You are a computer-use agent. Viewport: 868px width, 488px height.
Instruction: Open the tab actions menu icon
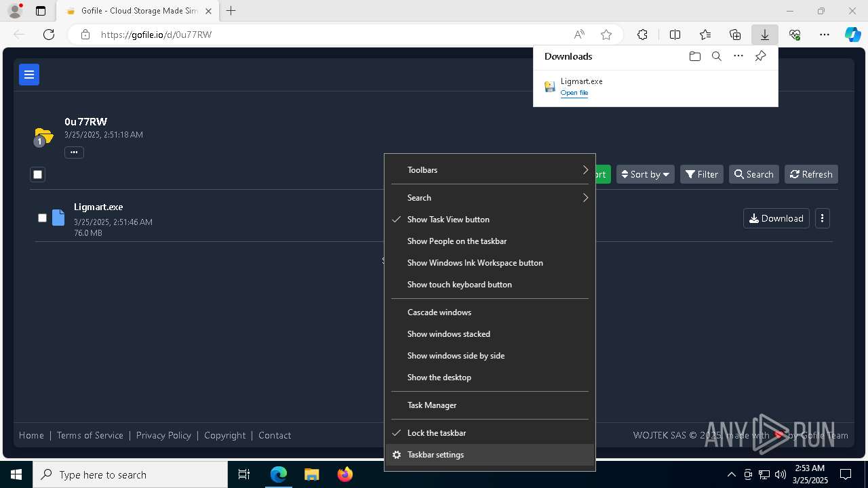pos(41,11)
